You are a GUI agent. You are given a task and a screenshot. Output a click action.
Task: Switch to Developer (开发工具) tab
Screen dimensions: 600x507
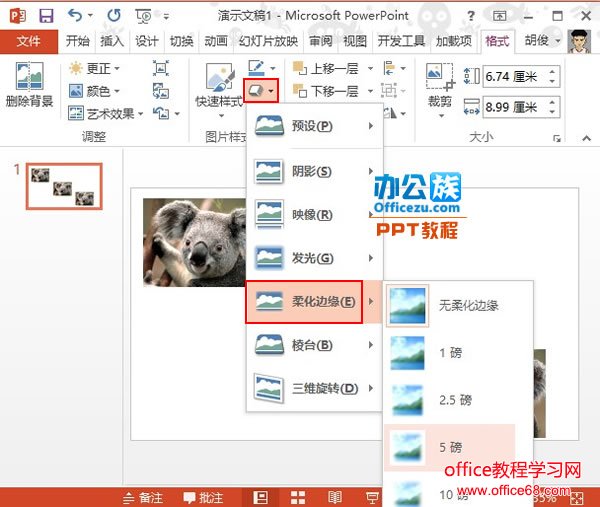coord(401,41)
